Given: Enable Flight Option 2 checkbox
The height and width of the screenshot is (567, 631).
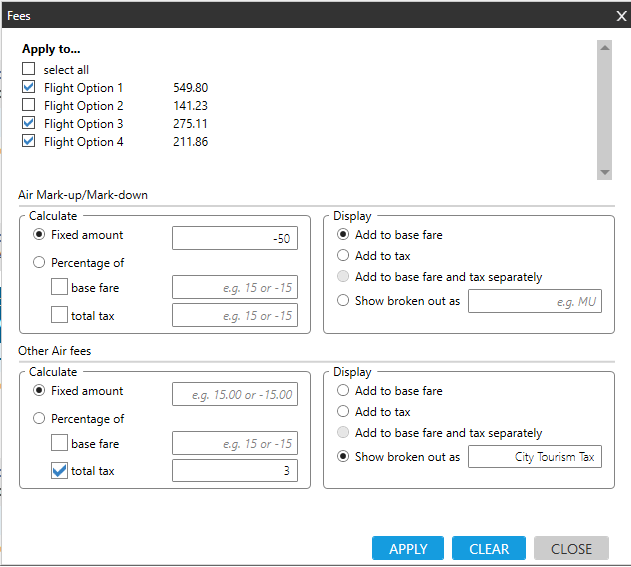Looking at the screenshot, I should click(x=29, y=106).
